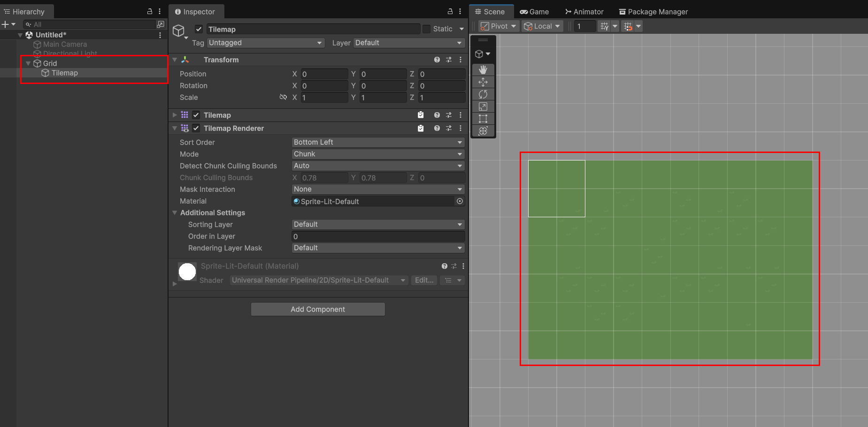Open the Mode dropdown showing Chunk
Screen dimensions: 868x427
point(378,154)
